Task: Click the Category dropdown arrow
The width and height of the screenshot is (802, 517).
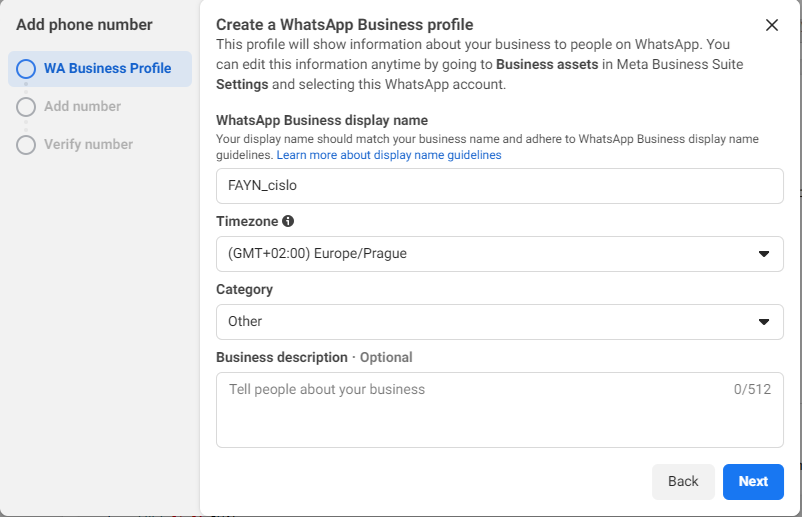Action: coord(764,322)
